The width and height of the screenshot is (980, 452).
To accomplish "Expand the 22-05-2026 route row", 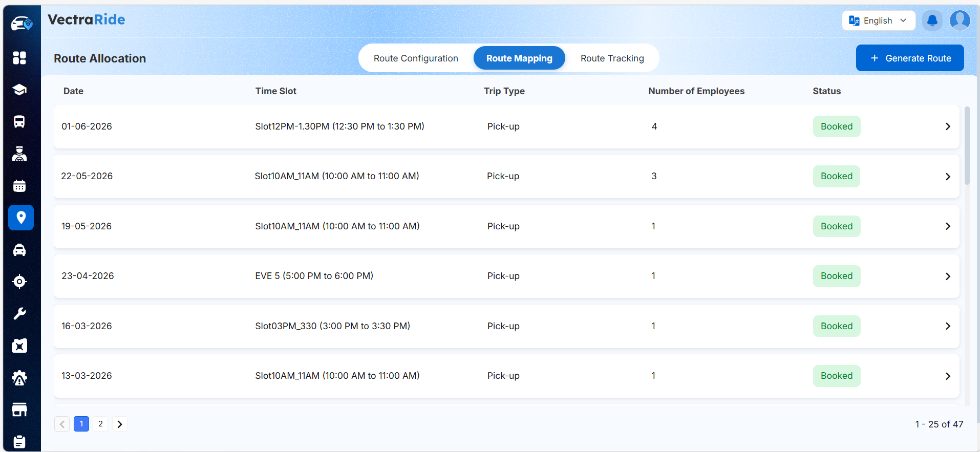I will click(x=948, y=177).
